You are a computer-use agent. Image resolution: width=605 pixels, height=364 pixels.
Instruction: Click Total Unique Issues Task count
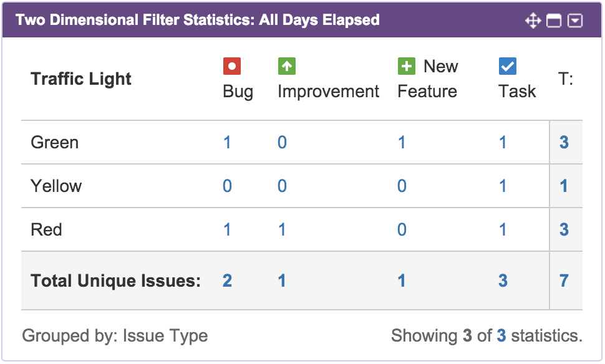(x=503, y=281)
